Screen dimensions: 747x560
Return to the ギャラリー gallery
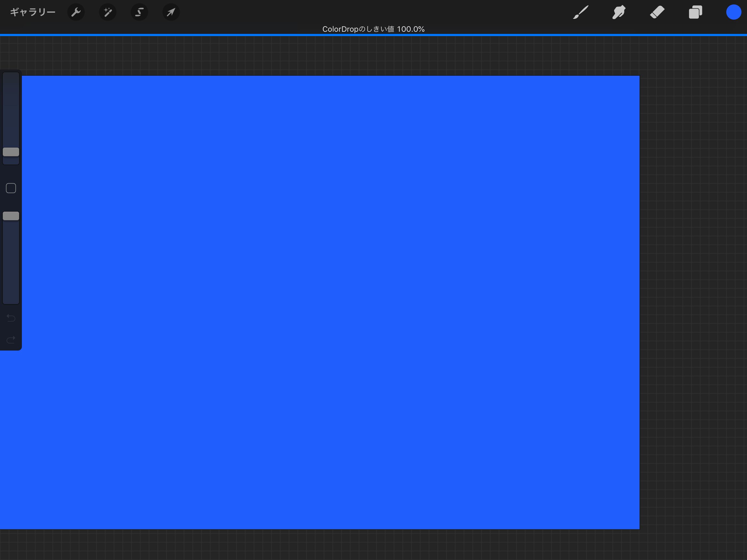click(33, 12)
